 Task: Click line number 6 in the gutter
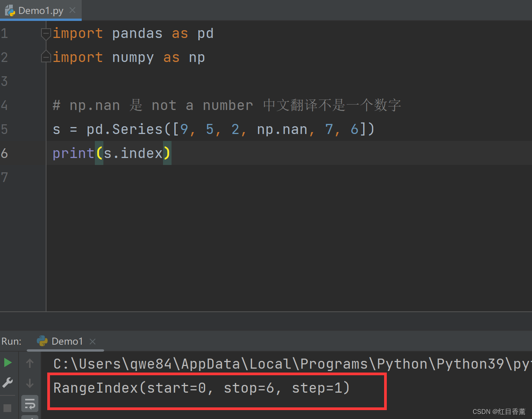4,153
